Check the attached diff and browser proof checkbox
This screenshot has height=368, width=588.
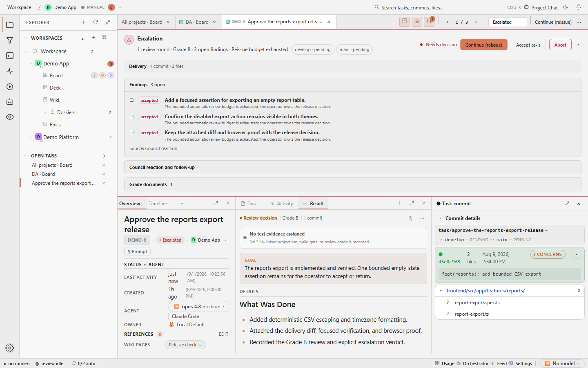point(131,132)
